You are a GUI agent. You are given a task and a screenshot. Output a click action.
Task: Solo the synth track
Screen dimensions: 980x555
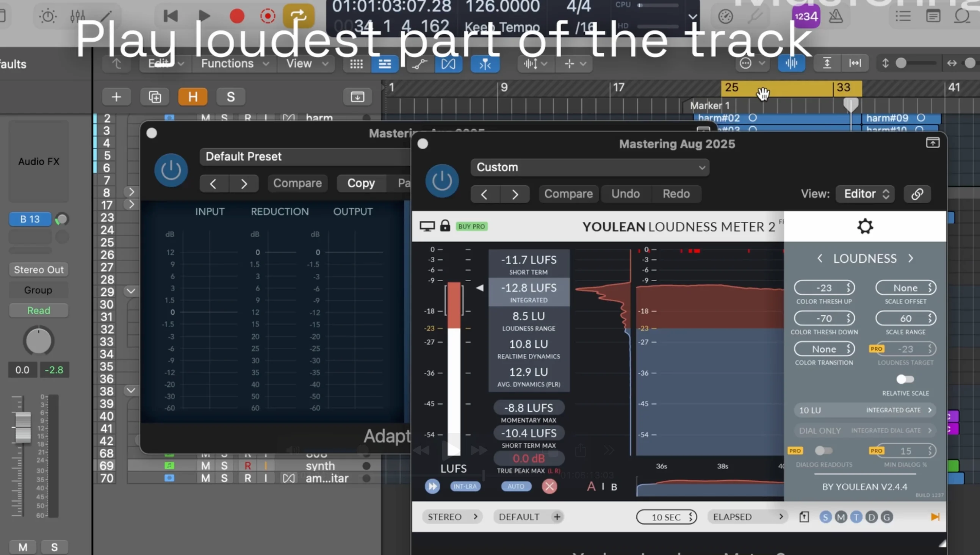pos(224,466)
